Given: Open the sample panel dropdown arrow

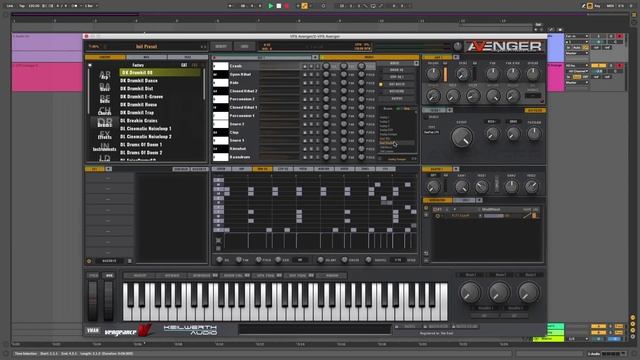Looking at the screenshot, I should (109, 169).
